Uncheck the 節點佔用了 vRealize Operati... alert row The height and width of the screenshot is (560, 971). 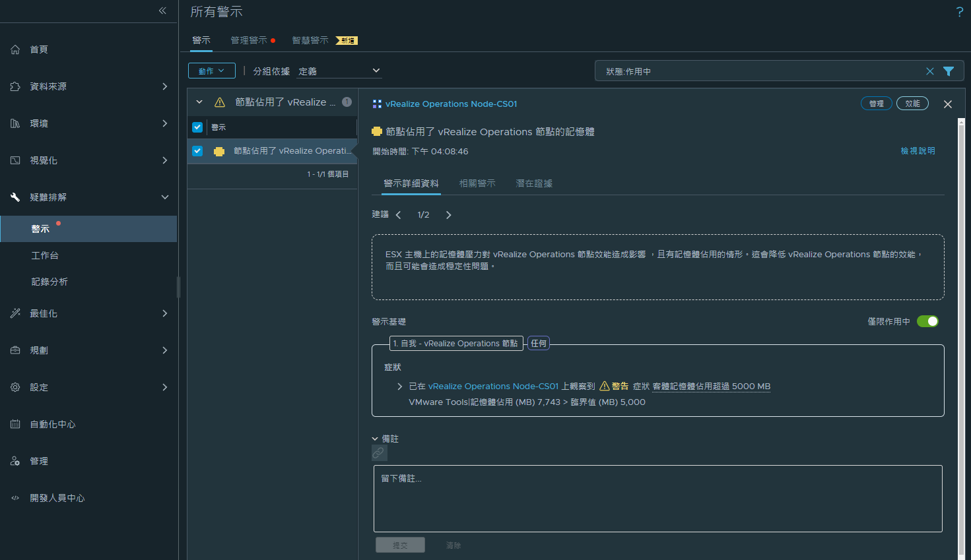coord(197,151)
